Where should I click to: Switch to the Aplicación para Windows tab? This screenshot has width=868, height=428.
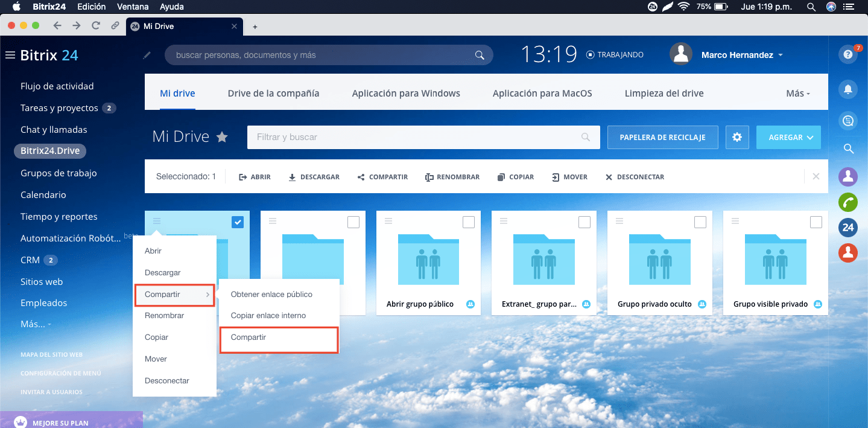[406, 94]
